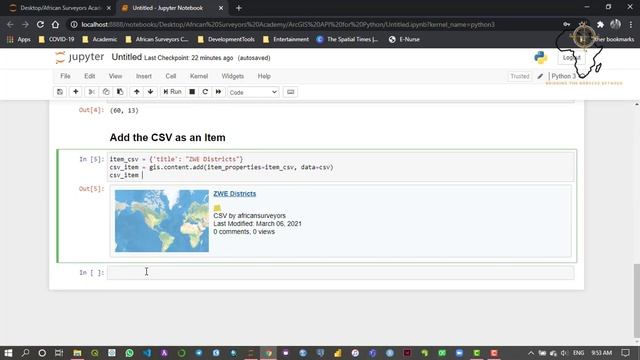This screenshot has height=360, width=640.
Task: Click the Add the CSV as an Item heading
Action: pos(167,138)
